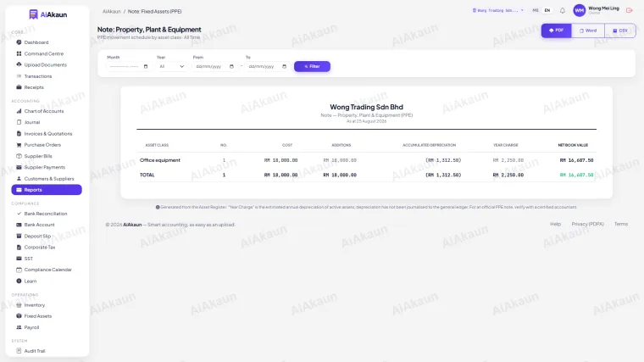The width and height of the screenshot is (644, 362).
Task: Click the From date field
Action: pos(214,66)
